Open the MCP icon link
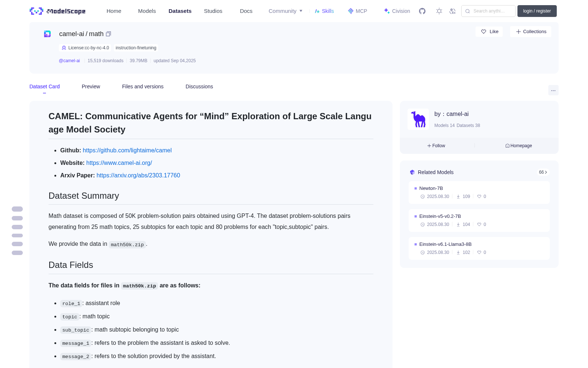The height and width of the screenshot is (368, 588). (351, 11)
